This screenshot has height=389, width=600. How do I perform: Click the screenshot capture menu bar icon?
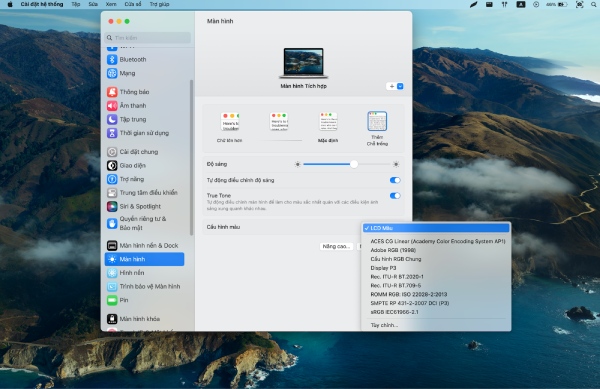[580, 5]
